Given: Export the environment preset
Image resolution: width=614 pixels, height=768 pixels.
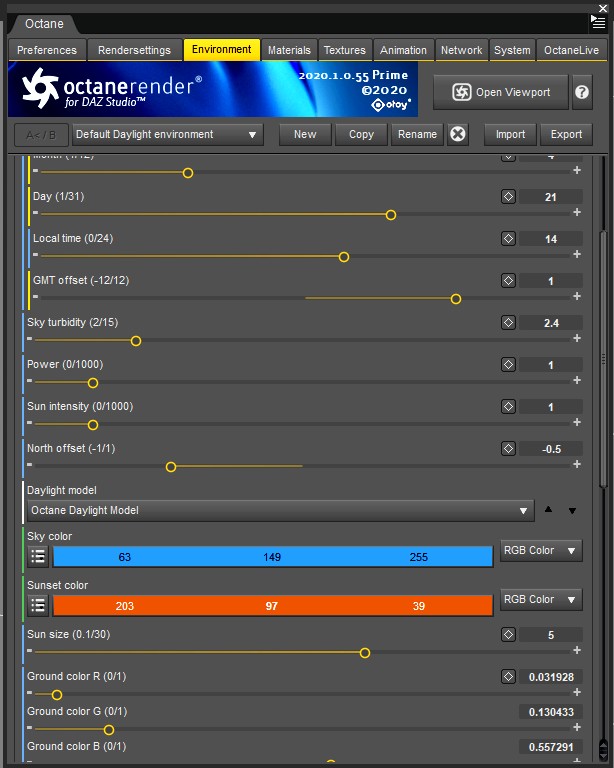Looking at the screenshot, I should coord(567,135).
